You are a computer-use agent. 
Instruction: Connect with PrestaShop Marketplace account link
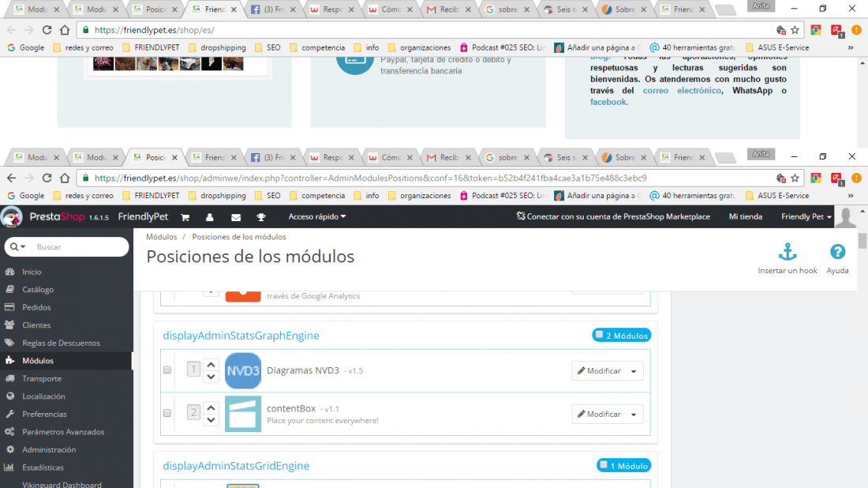613,216
